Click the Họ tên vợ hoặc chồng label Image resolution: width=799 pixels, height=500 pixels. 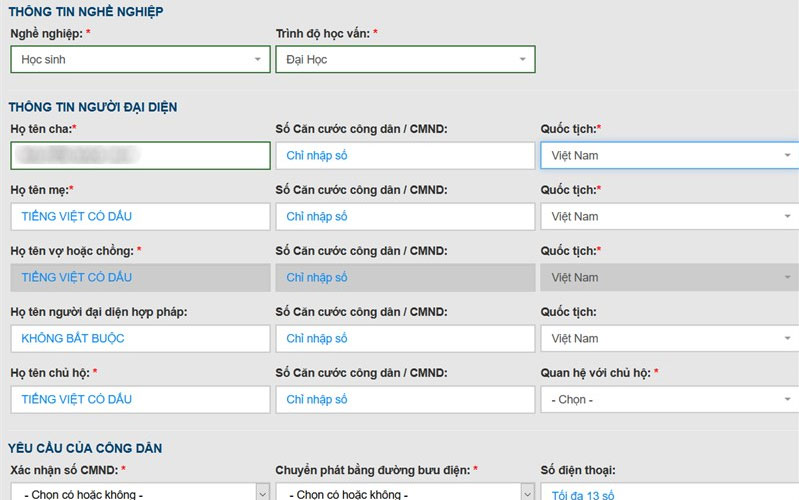(x=75, y=251)
